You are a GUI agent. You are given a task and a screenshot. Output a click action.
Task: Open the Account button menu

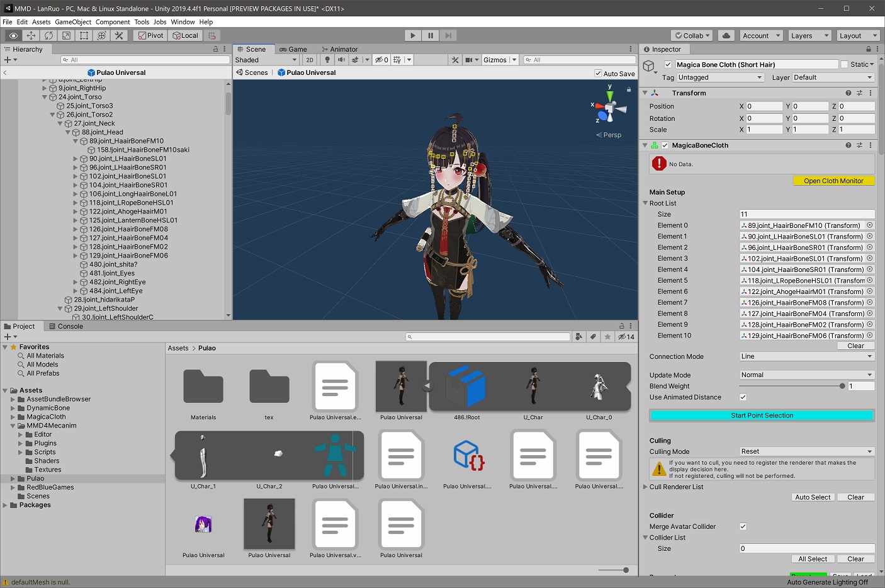point(762,35)
